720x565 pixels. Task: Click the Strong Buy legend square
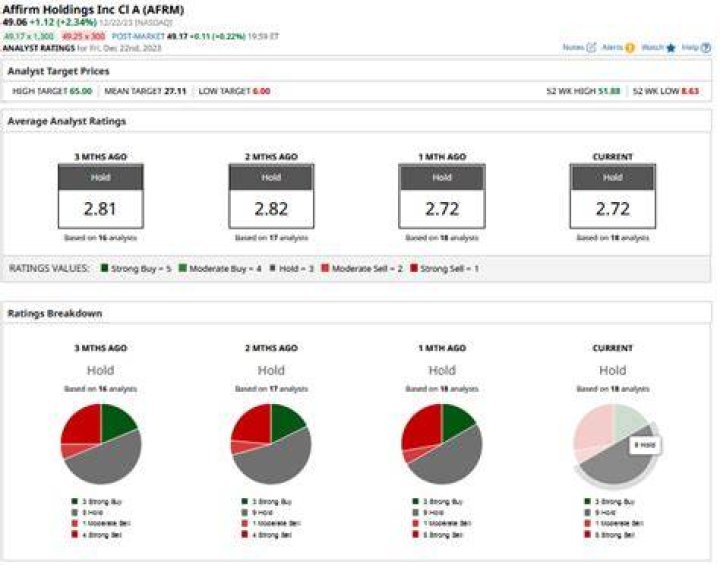click(104, 268)
